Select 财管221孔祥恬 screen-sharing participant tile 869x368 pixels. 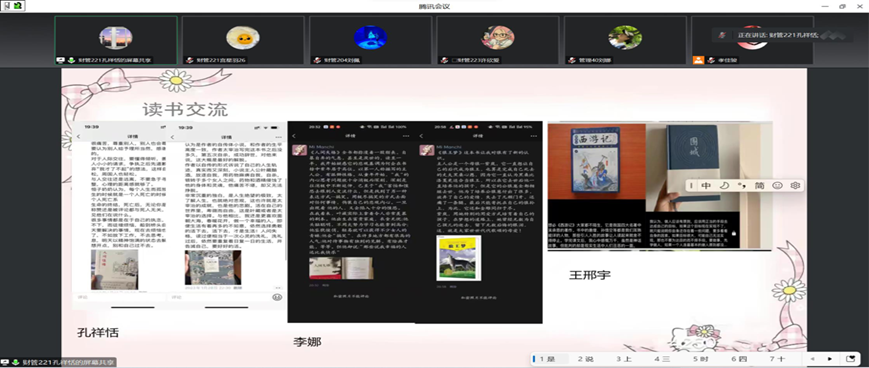click(x=116, y=40)
